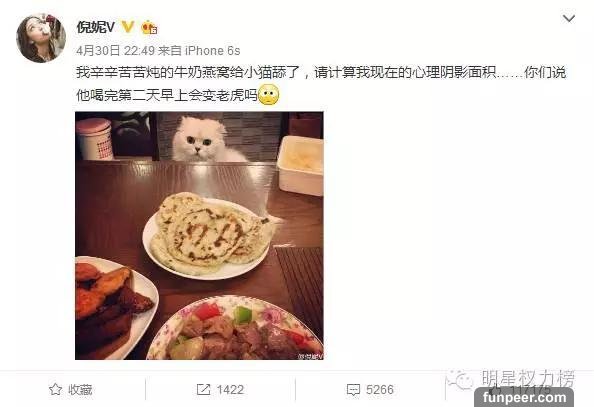Screen dimensions: 594x407
Task: Click the iPhone 6s source link
Action: point(212,50)
